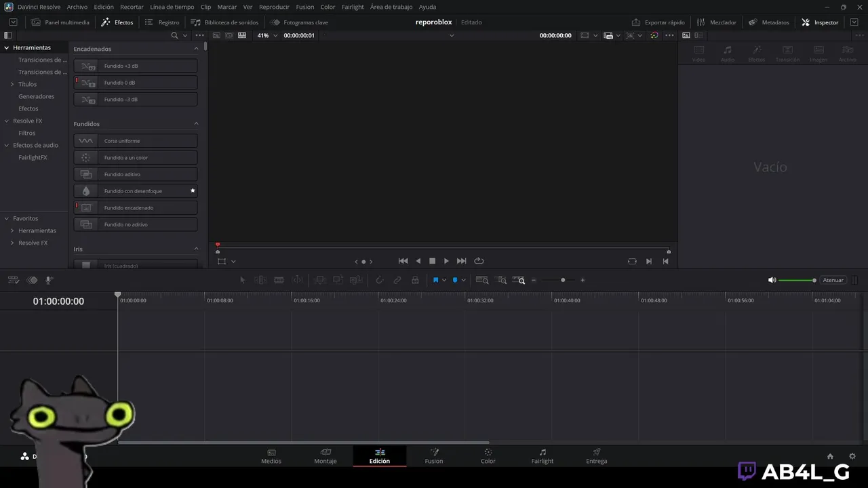Play in reverse

click(x=418, y=261)
